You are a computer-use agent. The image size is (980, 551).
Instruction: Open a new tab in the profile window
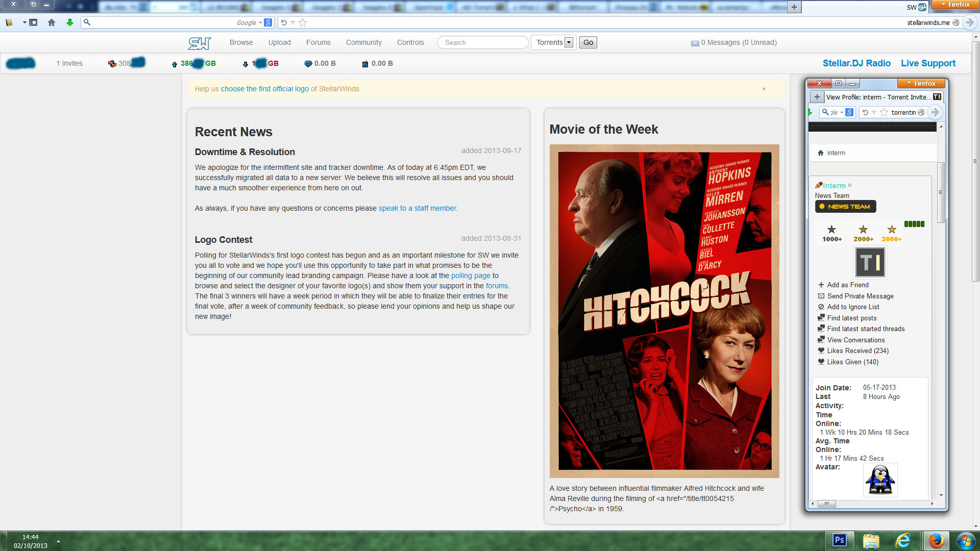[x=817, y=97]
